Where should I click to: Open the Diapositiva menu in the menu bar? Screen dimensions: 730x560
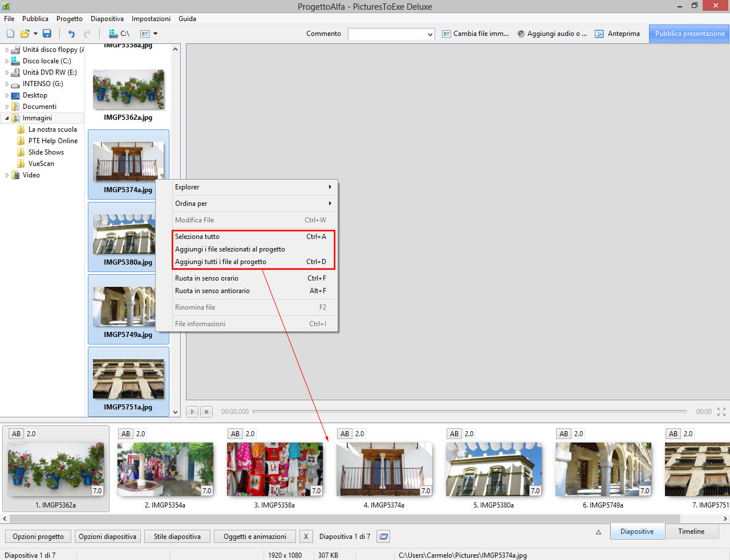coord(107,19)
